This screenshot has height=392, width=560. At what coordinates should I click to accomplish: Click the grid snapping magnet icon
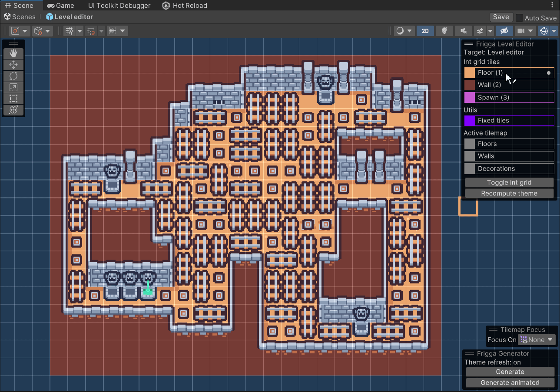(91, 31)
